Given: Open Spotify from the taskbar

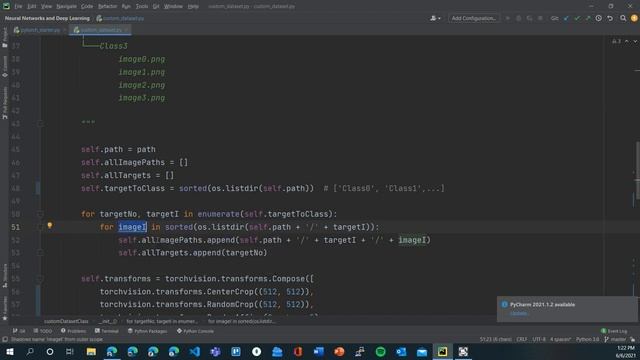Looking at the screenshot, I should (x=380, y=351).
